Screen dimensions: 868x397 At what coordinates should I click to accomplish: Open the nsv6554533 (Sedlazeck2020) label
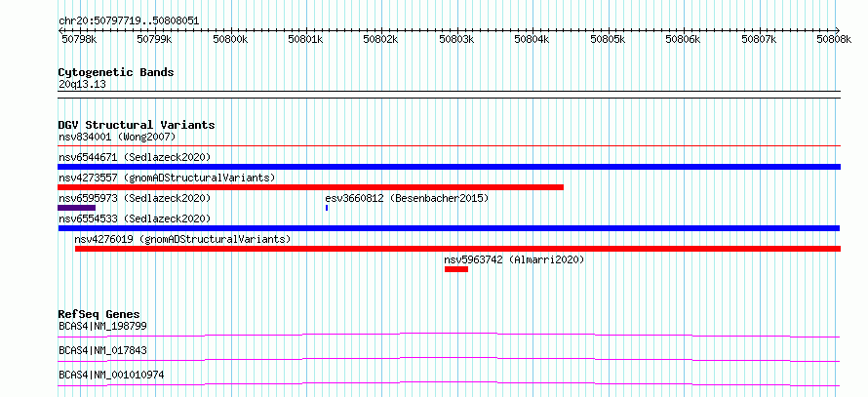pyautogui.click(x=135, y=218)
